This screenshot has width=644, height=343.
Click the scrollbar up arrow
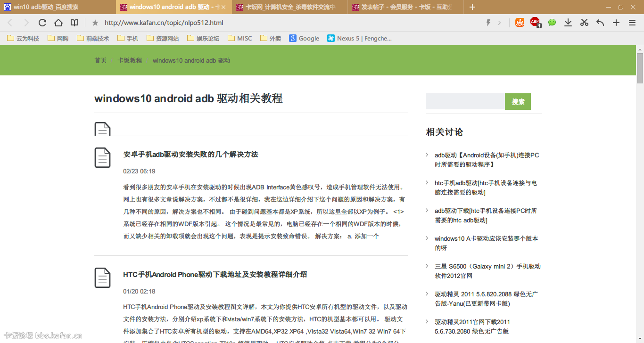640,49
